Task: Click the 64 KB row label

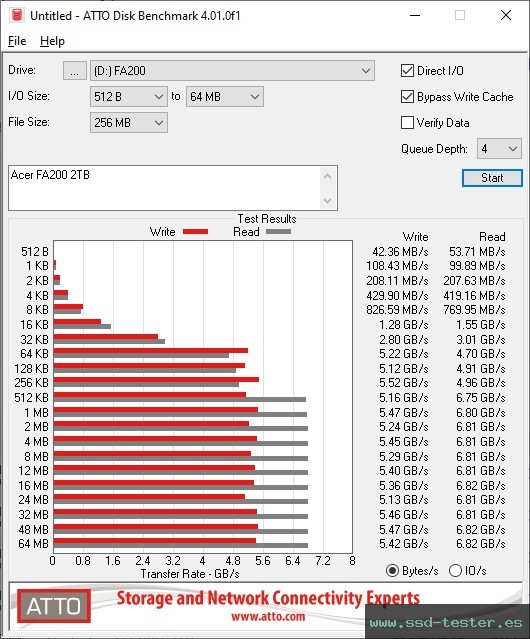Action: click(x=35, y=354)
